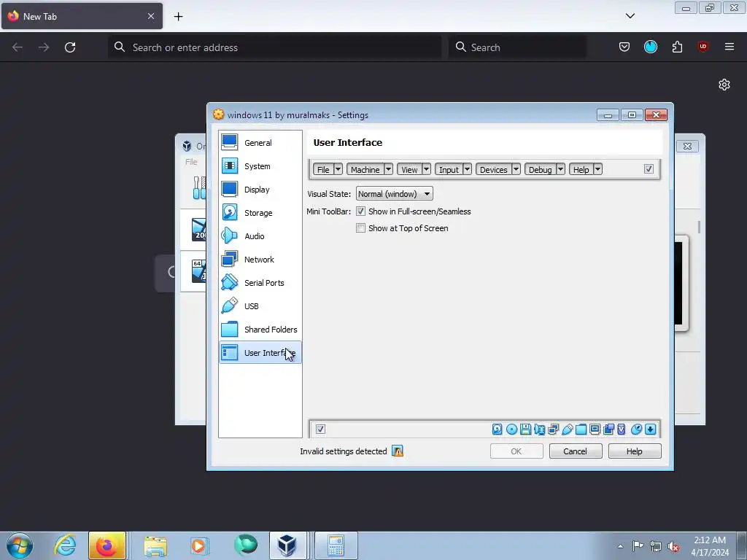Image resolution: width=747 pixels, height=560 pixels.
Task: Open the General settings category
Action: 260,142
